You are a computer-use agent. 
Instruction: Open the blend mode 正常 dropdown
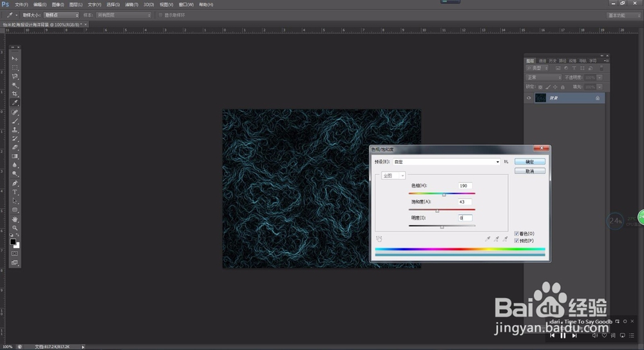544,77
